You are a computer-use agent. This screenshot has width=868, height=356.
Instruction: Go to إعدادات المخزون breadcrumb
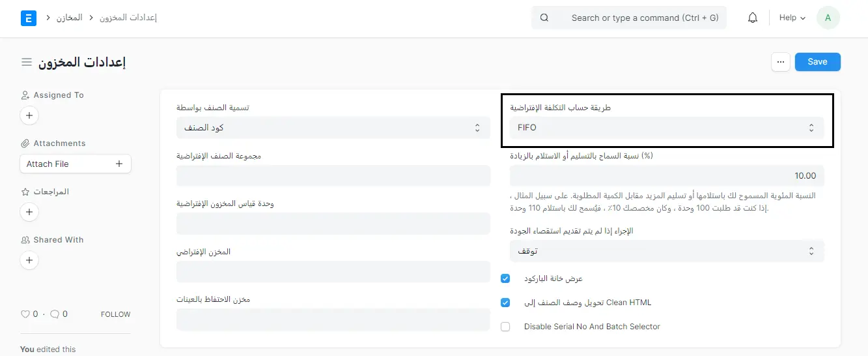tap(128, 18)
